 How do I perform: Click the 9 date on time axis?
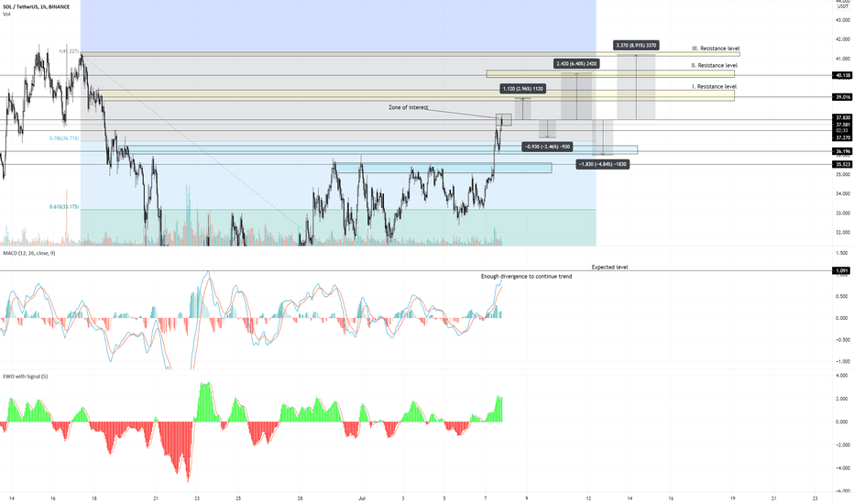pyautogui.click(x=527, y=499)
